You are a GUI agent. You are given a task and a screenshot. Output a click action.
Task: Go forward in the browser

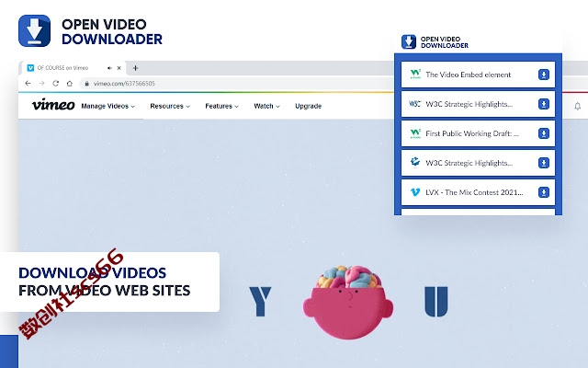[x=42, y=84]
